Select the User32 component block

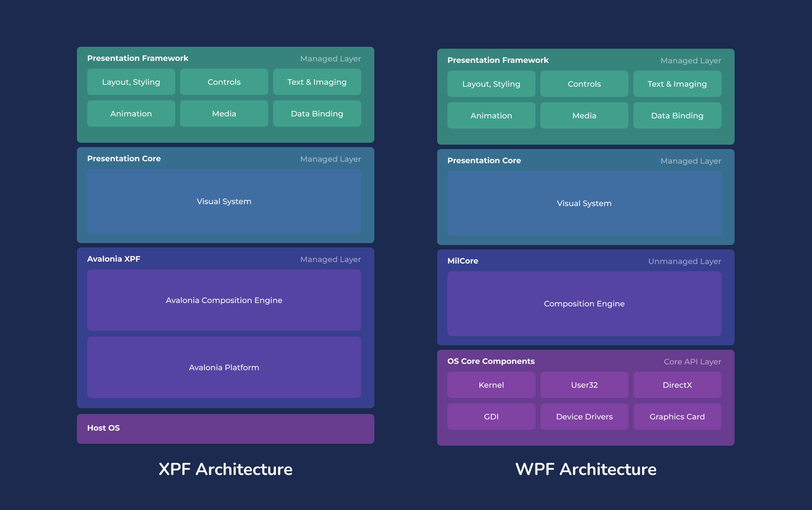(x=584, y=385)
